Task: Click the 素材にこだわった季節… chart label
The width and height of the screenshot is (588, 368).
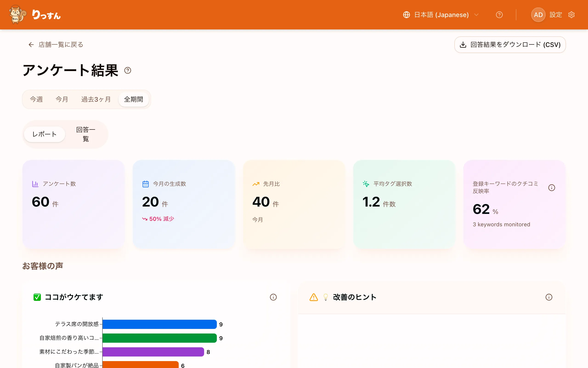Action: coord(69,352)
